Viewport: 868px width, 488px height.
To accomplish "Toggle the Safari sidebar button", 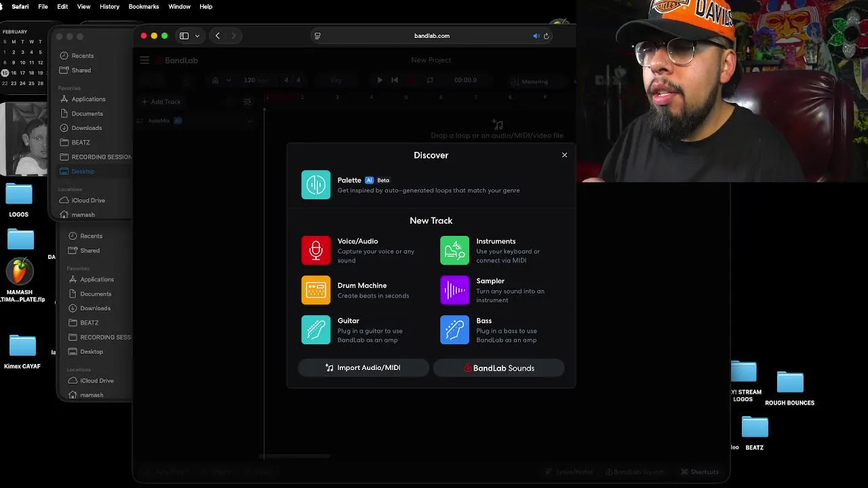I will pyautogui.click(x=184, y=36).
